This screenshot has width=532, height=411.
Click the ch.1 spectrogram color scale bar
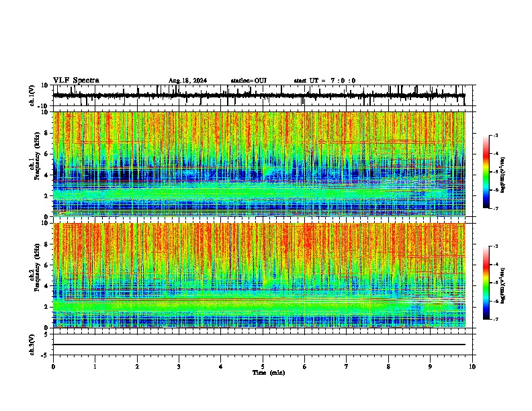[486, 172]
